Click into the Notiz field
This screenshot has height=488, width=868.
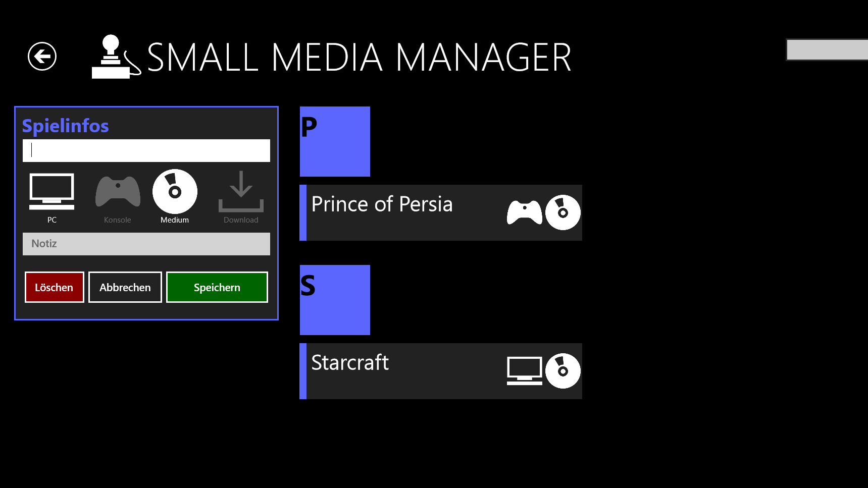tap(146, 244)
